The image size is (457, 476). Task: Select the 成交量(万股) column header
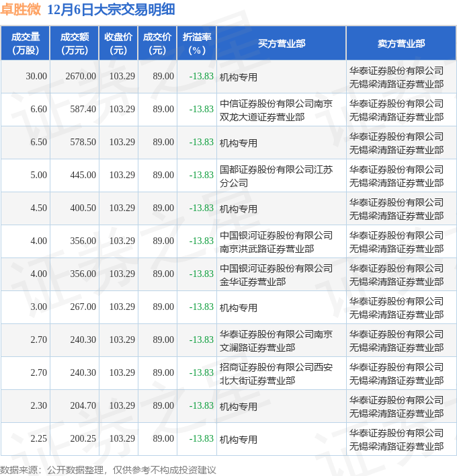(x=26, y=44)
